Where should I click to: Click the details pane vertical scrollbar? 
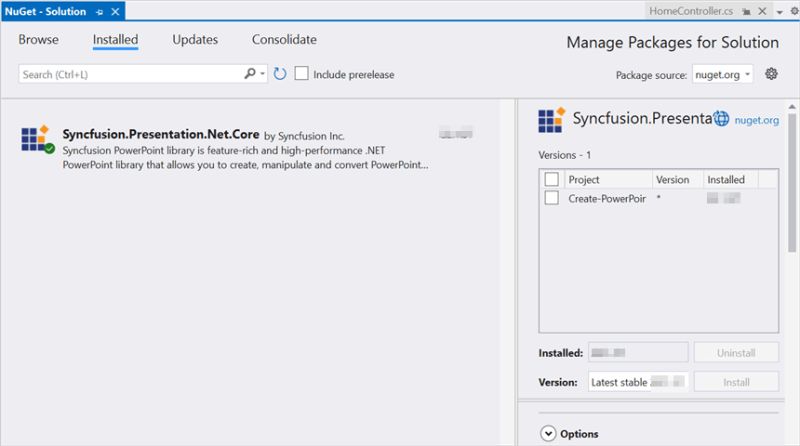pyautogui.click(x=792, y=183)
